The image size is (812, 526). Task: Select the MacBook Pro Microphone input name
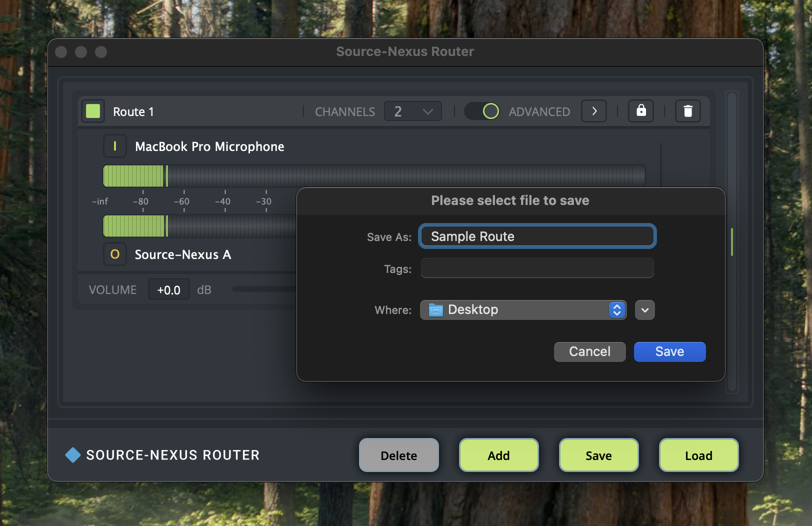[x=209, y=146]
